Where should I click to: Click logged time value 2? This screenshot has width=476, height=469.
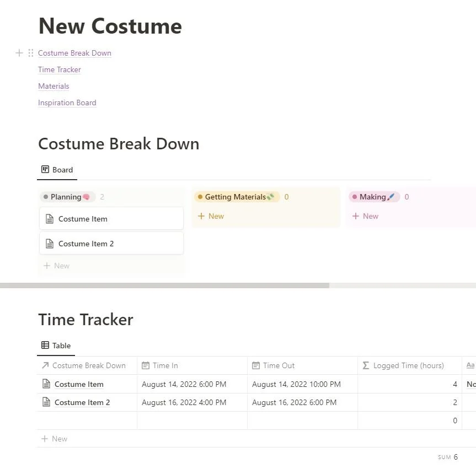(x=454, y=402)
